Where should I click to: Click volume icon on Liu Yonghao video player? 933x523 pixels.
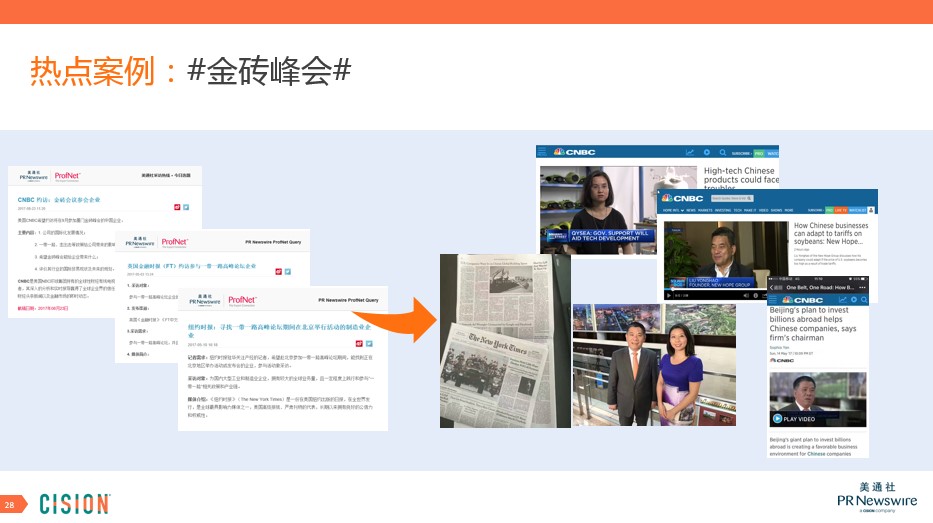pos(746,295)
